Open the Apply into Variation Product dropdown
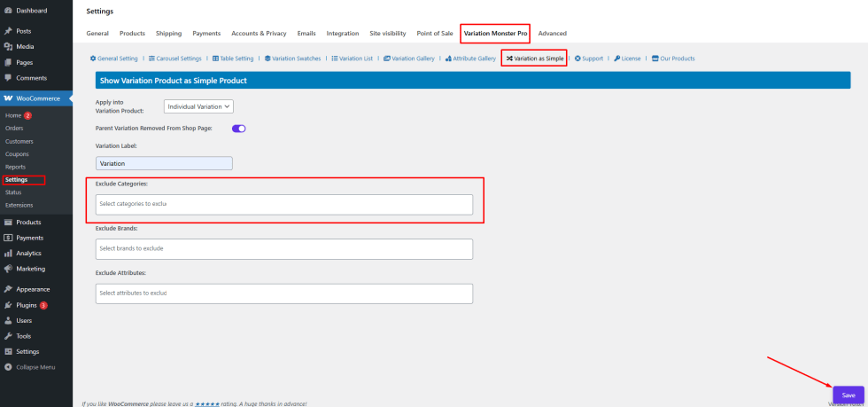This screenshot has height=407, width=868. click(x=198, y=106)
